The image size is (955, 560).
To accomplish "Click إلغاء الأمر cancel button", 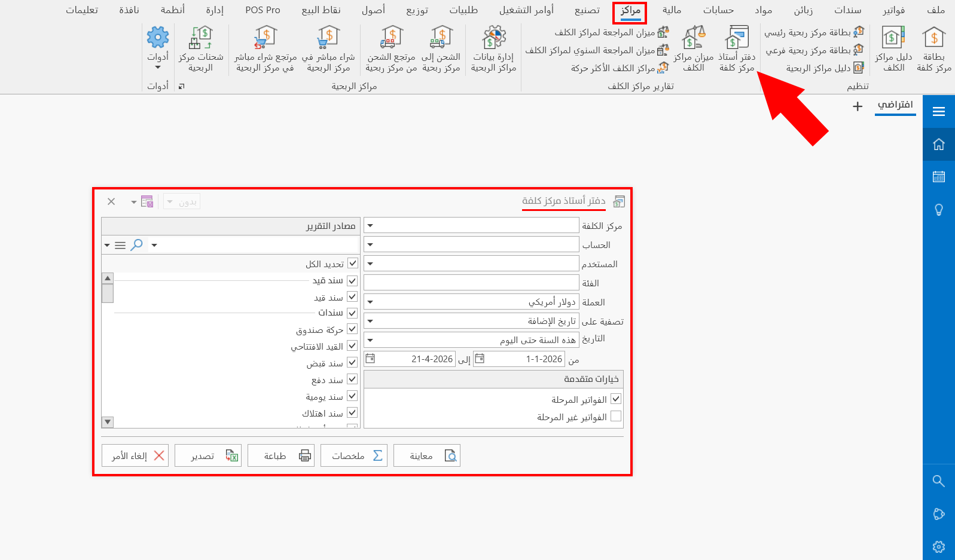I will pyautogui.click(x=135, y=455).
